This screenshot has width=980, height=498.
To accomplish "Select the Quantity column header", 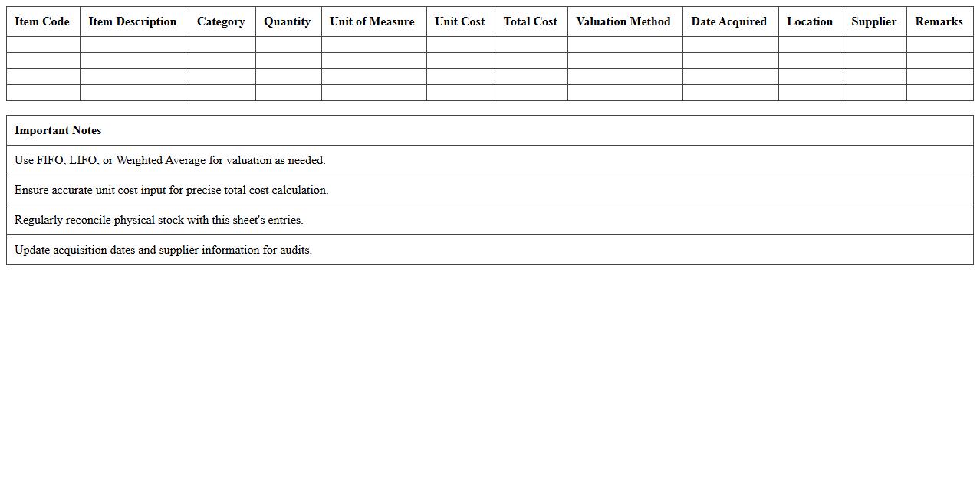I will point(288,21).
